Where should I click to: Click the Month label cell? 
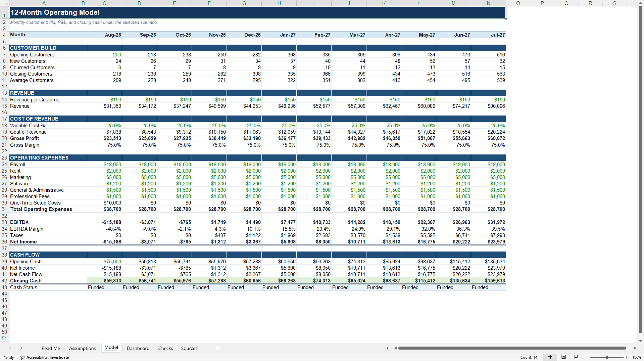[44, 35]
